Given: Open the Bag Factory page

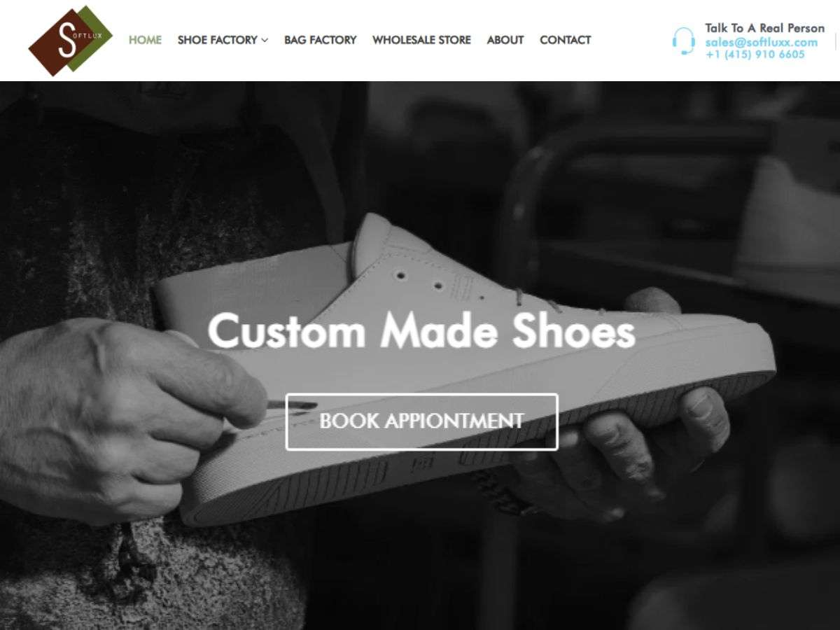Looking at the screenshot, I should [320, 41].
